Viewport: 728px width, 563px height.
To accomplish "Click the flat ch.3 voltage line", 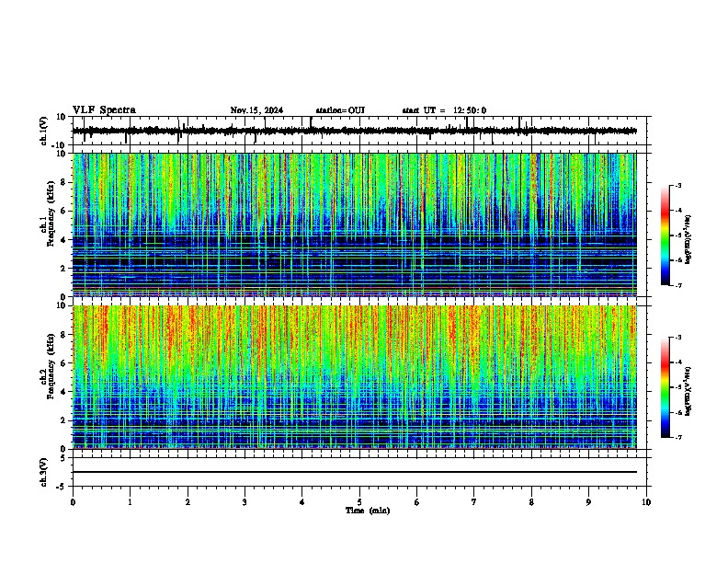I will click(354, 472).
